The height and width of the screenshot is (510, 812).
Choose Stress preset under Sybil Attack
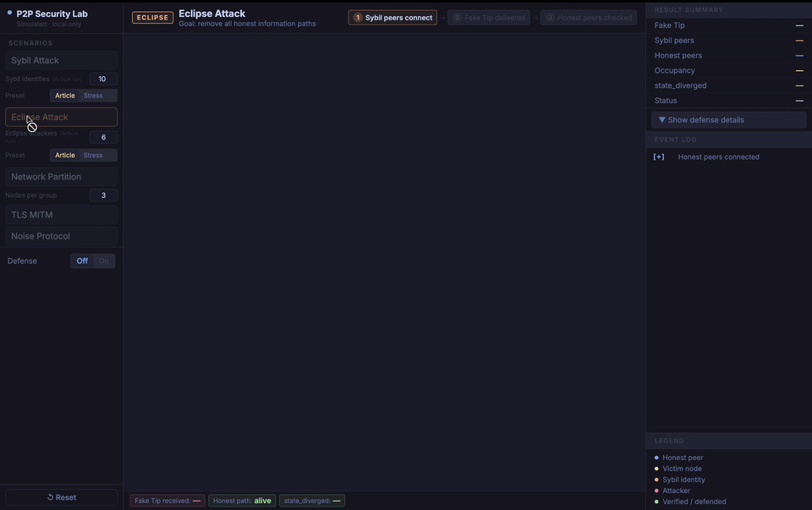[x=93, y=96]
